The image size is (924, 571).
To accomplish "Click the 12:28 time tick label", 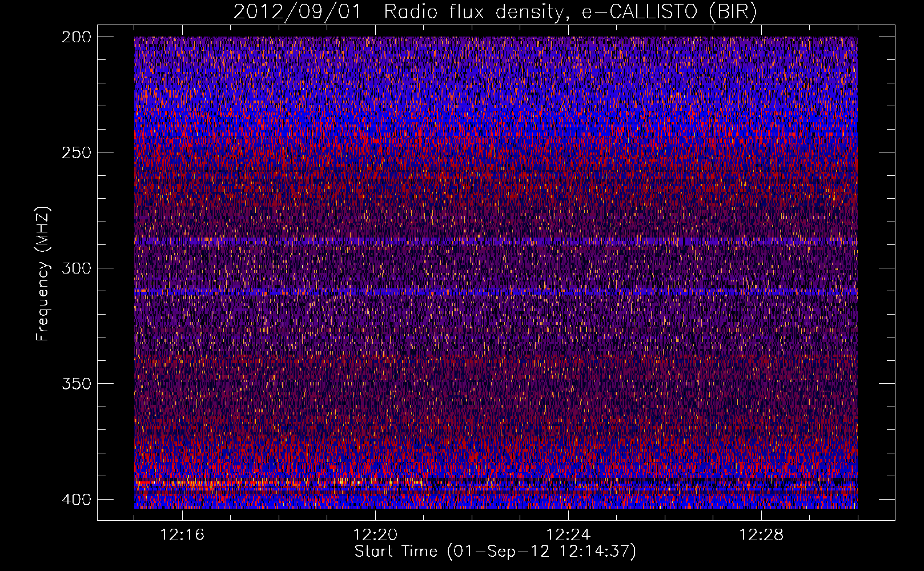I will [761, 535].
